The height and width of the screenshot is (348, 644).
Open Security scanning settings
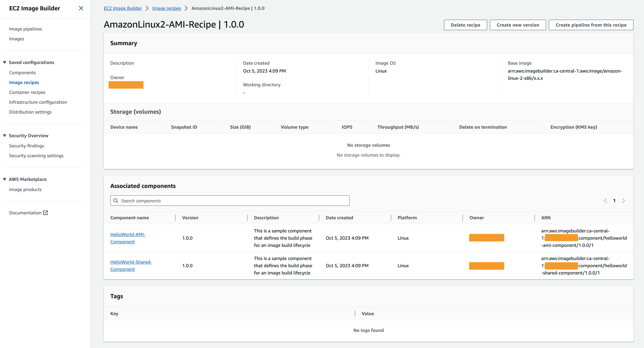(x=36, y=155)
